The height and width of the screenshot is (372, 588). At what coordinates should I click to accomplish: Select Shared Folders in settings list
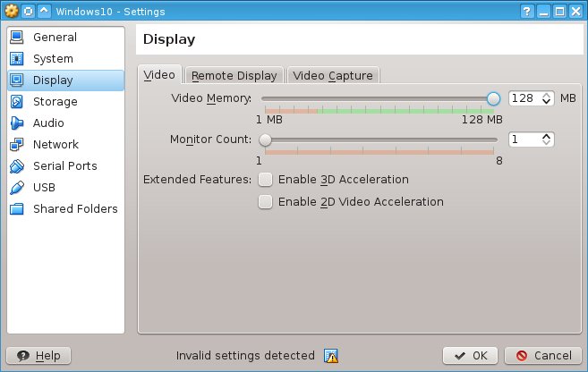[x=65, y=208]
